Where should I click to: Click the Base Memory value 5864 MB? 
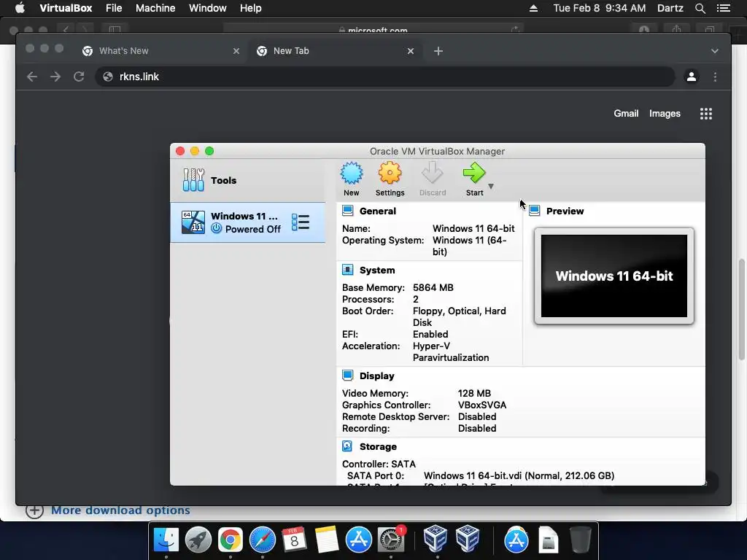pyautogui.click(x=433, y=287)
